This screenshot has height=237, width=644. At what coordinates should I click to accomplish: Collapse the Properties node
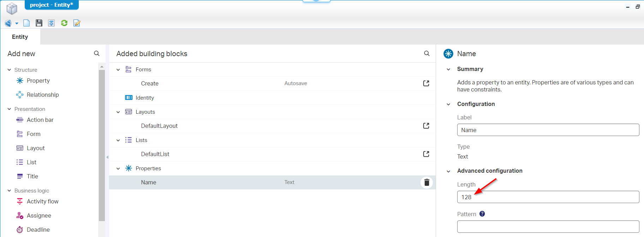coord(118,168)
